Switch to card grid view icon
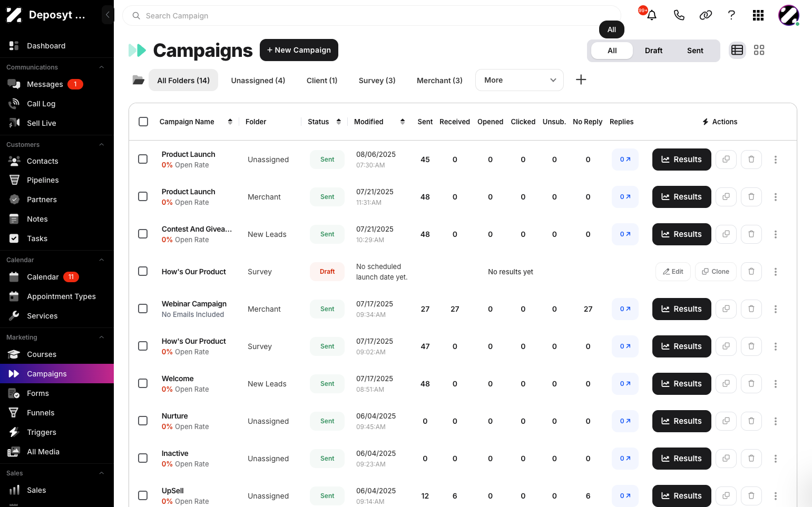The height and width of the screenshot is (507, 812). coord(759,50)
